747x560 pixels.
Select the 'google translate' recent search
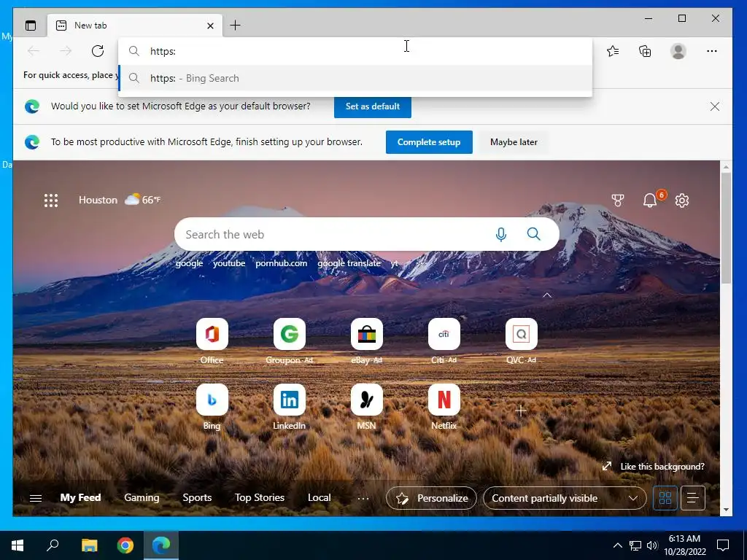point(349,263)
